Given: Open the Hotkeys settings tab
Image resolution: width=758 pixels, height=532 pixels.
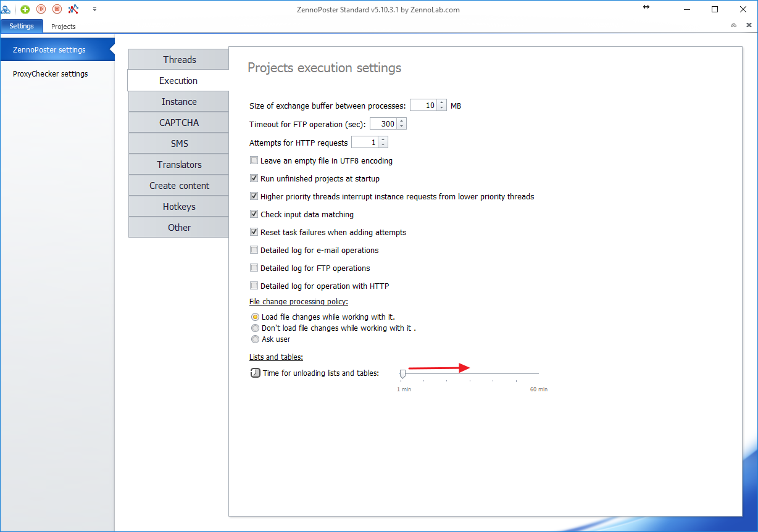Looking at the screenshot, I should pyautogui.click(x=179, y=207).
